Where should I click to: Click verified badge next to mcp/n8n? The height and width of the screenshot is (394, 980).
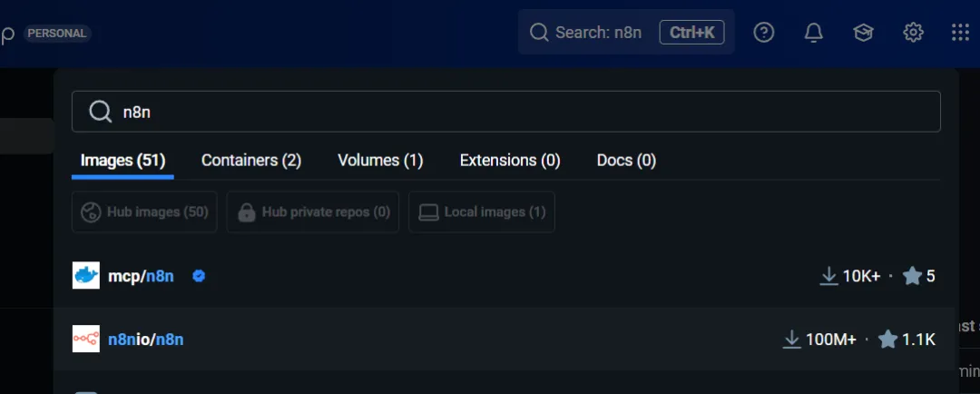199,276
